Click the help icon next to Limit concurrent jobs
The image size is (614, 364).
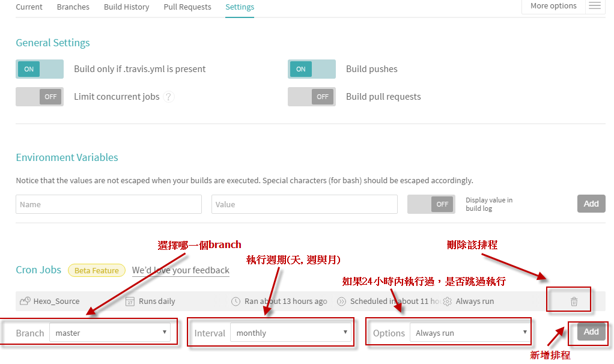[x=169, y=97]
